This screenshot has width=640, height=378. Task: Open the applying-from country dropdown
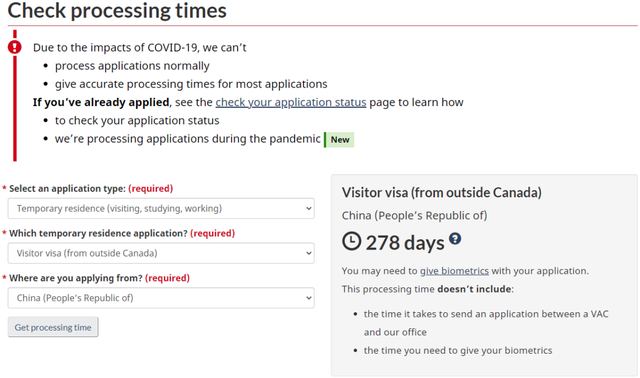pyautogui.click(x=161, y=298)
